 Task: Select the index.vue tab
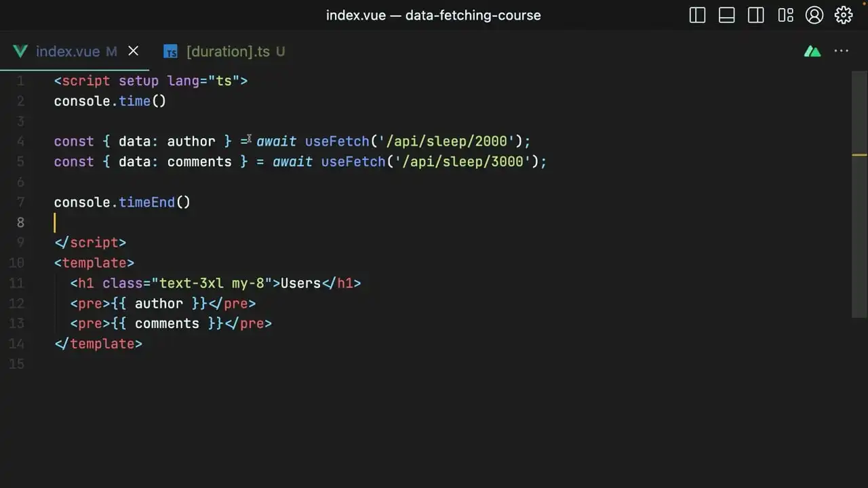[x=68, y=51]
